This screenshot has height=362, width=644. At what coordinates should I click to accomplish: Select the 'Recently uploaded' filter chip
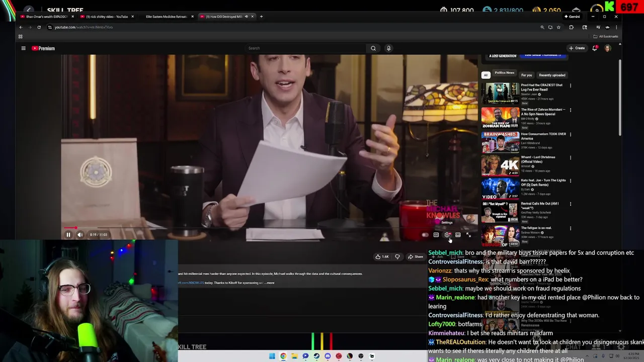(552, 75)
